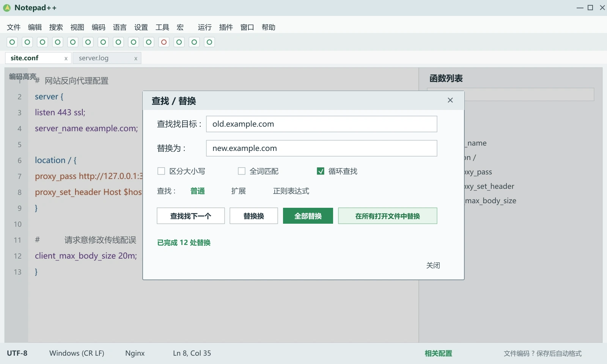Close the server.log tab with its x
Screen dimensions: 607x364
pyautogui.click(x=136, y=58)
